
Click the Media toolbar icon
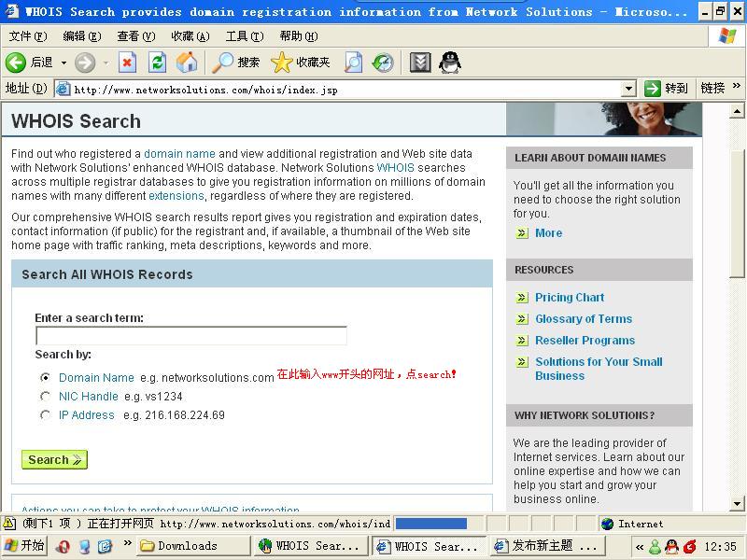pos(354,63)
